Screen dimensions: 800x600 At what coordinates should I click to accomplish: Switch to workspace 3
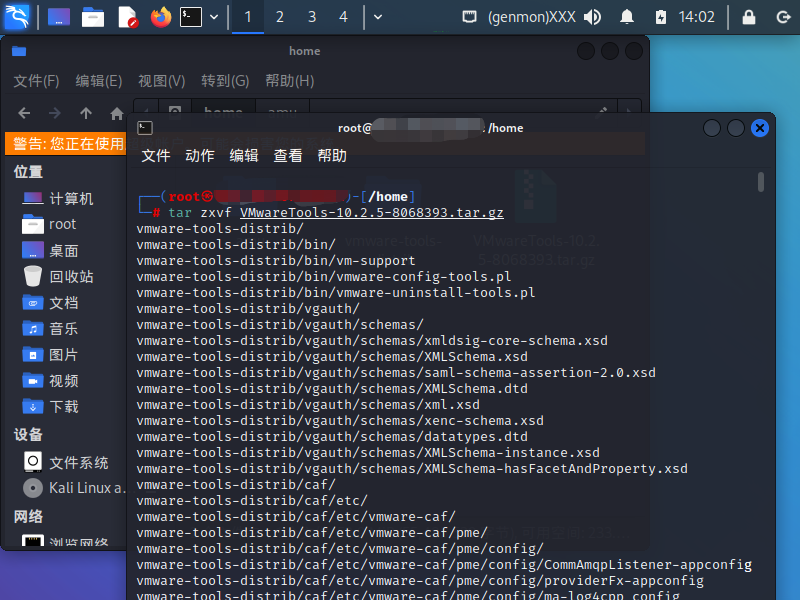312,17
